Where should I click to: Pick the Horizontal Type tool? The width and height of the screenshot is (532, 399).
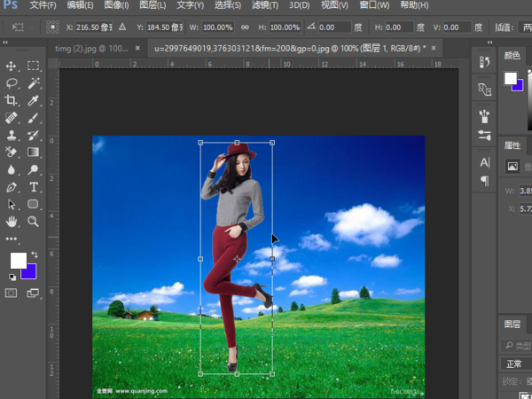click(34, 187)
